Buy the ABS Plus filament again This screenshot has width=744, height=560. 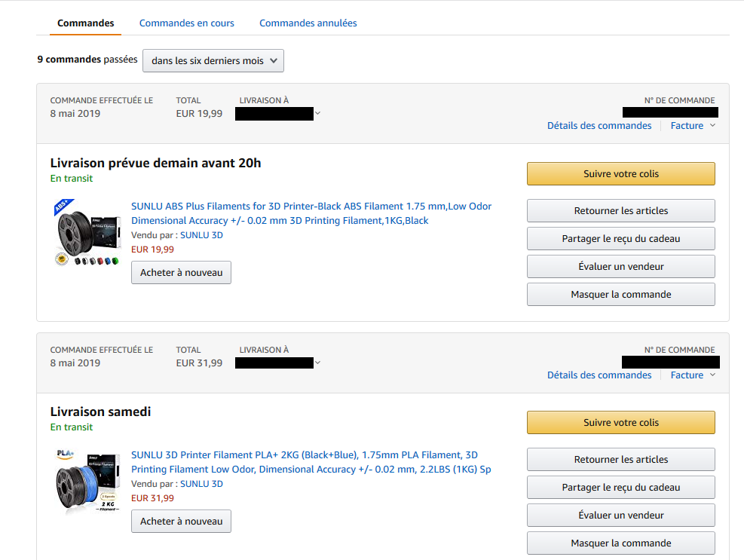click(181, 273)
